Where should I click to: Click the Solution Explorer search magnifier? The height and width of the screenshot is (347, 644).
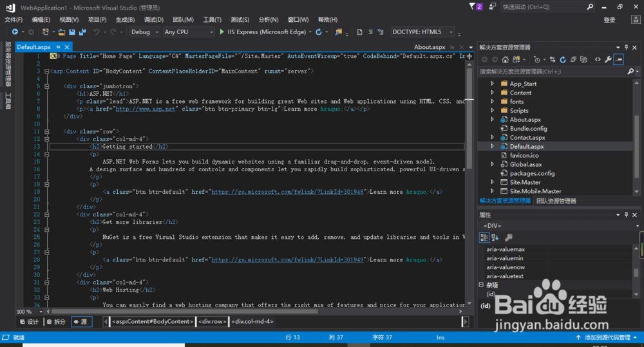click(x=631, y=71)
